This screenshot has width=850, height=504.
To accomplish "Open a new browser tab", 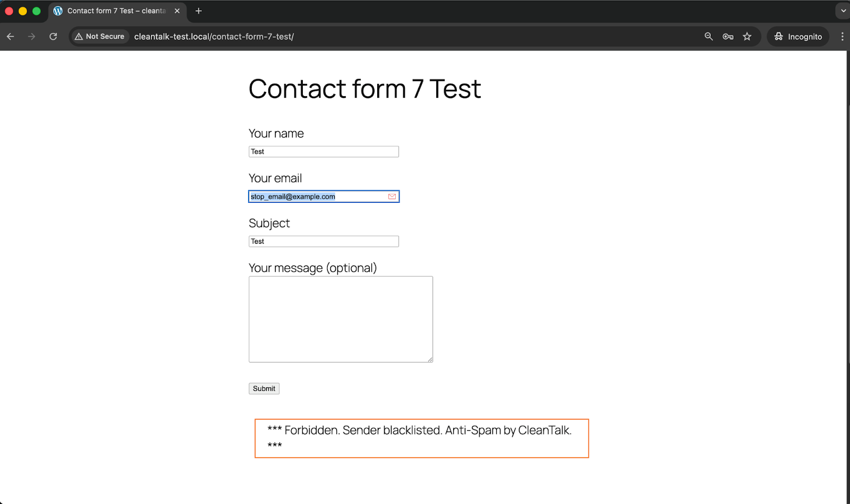I will (x=199, y=11).
